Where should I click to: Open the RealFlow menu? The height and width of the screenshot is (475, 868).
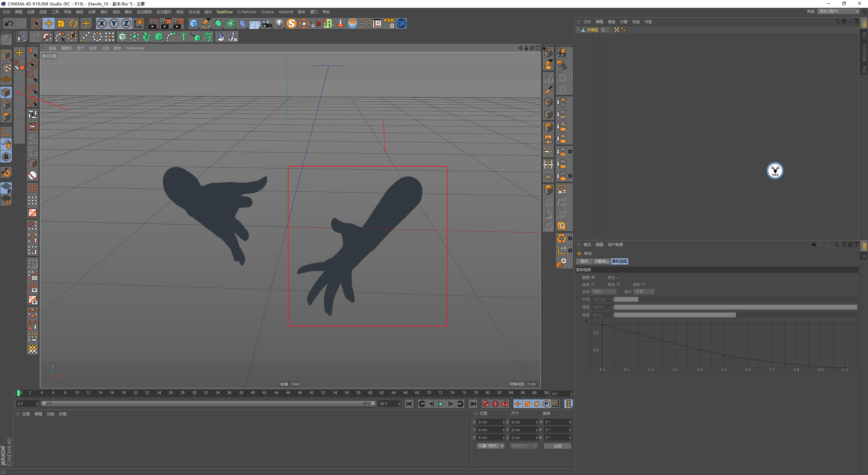(x=224, y=12)
